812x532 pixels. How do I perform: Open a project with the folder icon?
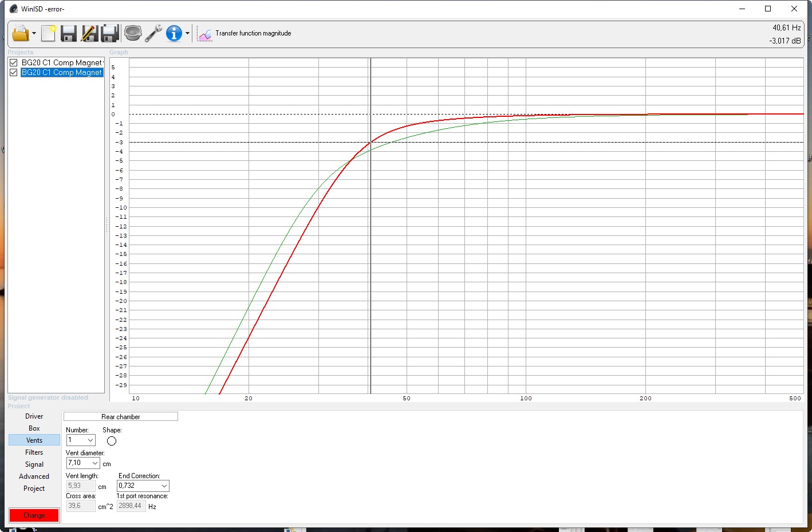tap(20, 34)
